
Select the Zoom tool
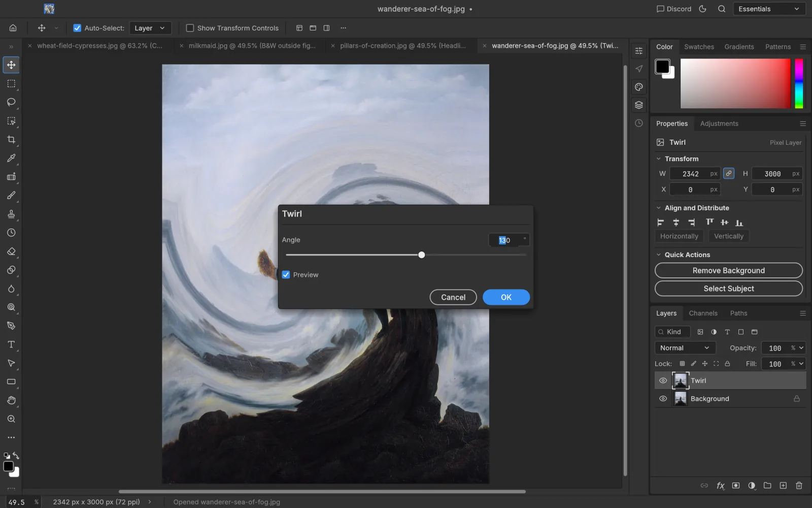[11, 419]
